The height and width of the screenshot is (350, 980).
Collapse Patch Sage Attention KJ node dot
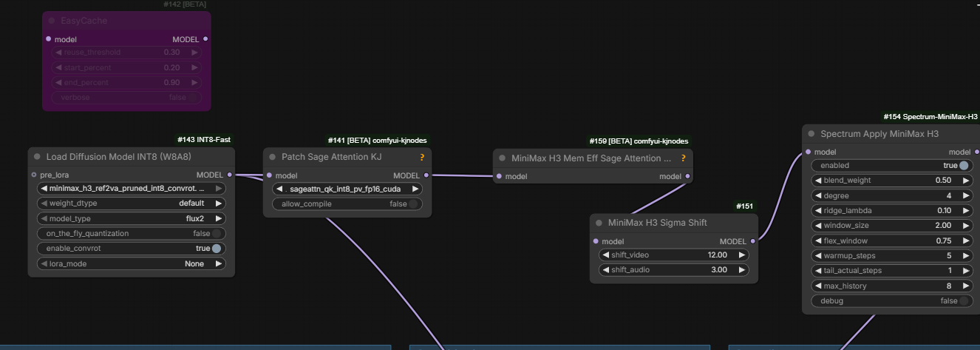(272, 157)
